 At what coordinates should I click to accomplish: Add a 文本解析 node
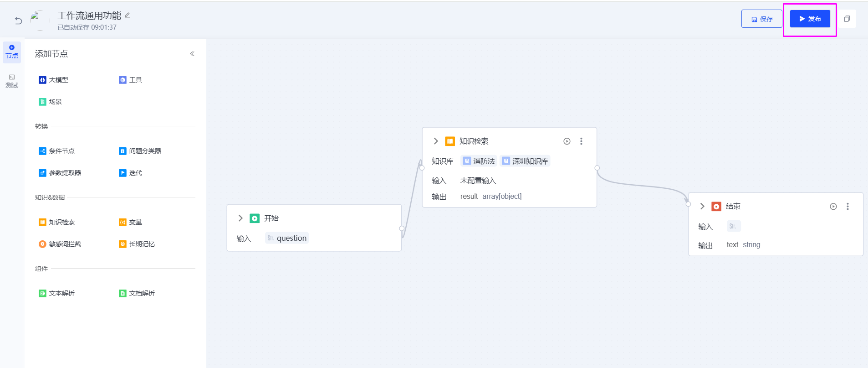(57, 293)
